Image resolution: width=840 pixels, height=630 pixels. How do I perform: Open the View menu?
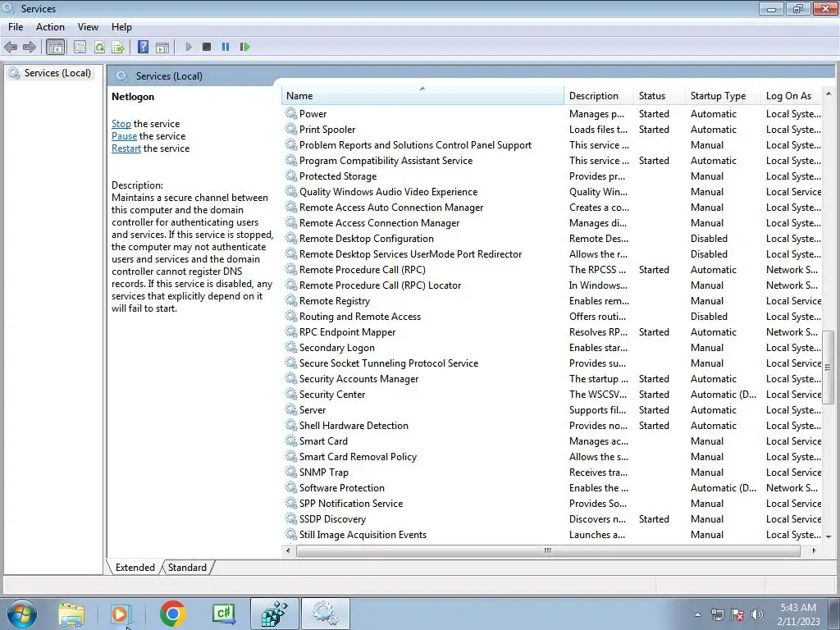(x=88, y=27)
